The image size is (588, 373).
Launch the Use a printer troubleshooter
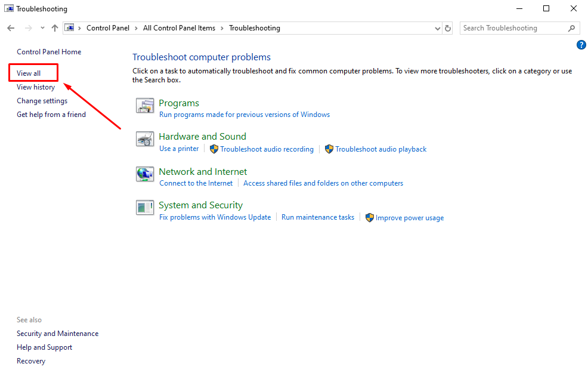[x=179, y=149]
